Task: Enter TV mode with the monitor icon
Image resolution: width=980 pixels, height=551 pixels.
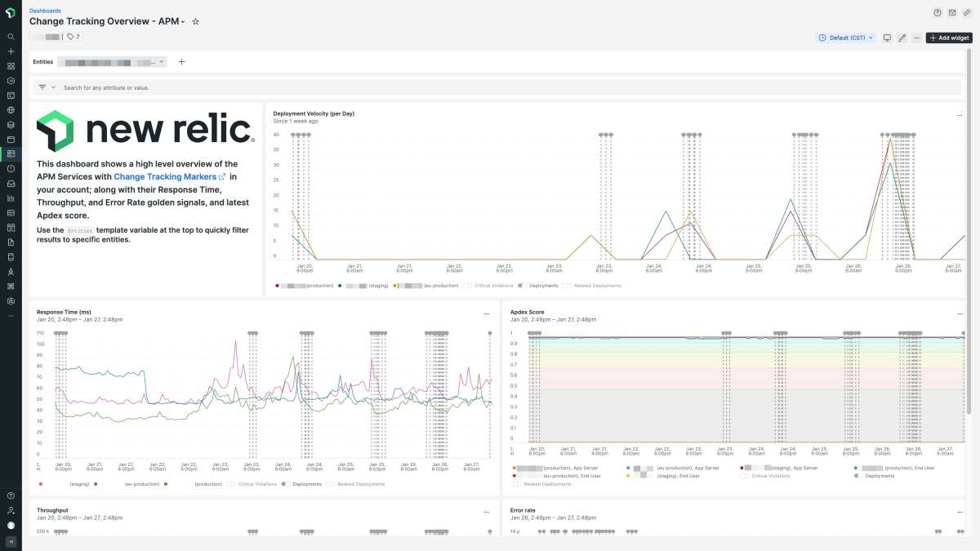Action: click(887, 38)
